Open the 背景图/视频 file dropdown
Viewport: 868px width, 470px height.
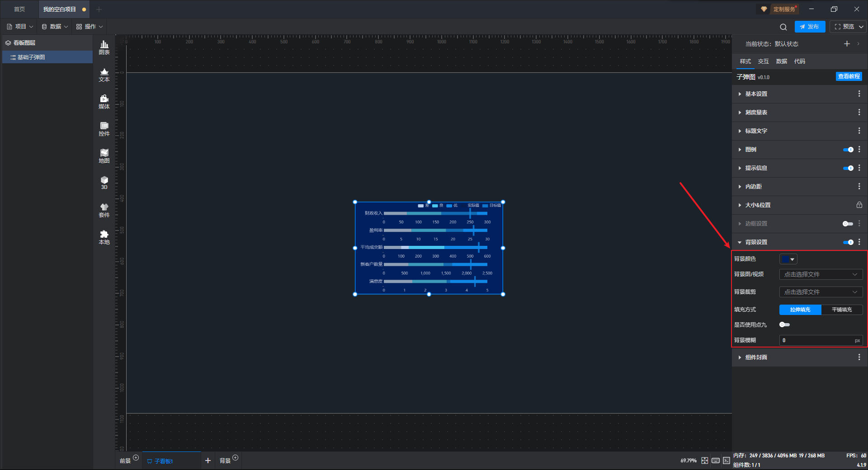tap(821, 274)
